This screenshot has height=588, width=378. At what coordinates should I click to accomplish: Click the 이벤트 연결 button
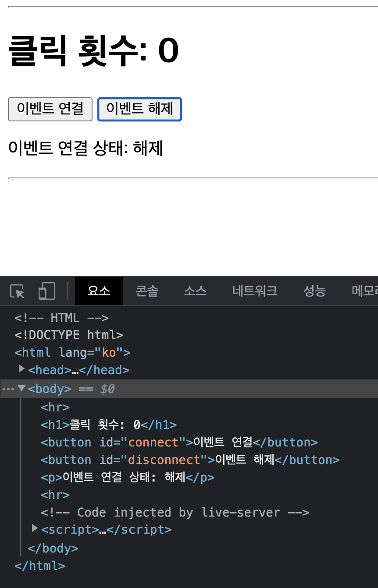(50, 109)
